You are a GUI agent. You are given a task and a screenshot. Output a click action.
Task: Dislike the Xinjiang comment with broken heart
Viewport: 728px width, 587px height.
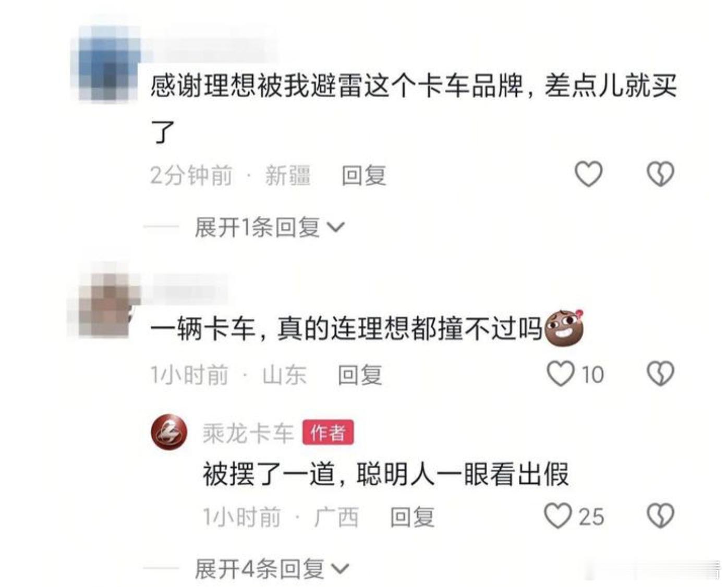(x=661, y=174)
